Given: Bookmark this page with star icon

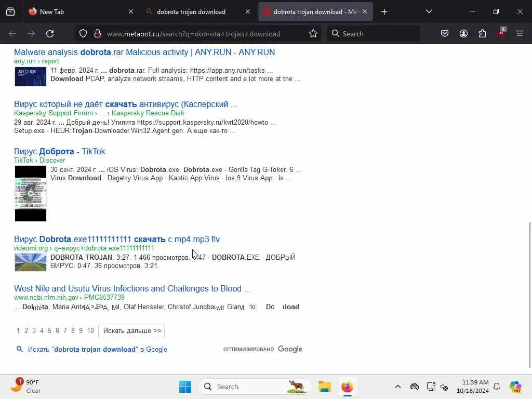Looking at the screenshot, I should (x=313, y=34).
